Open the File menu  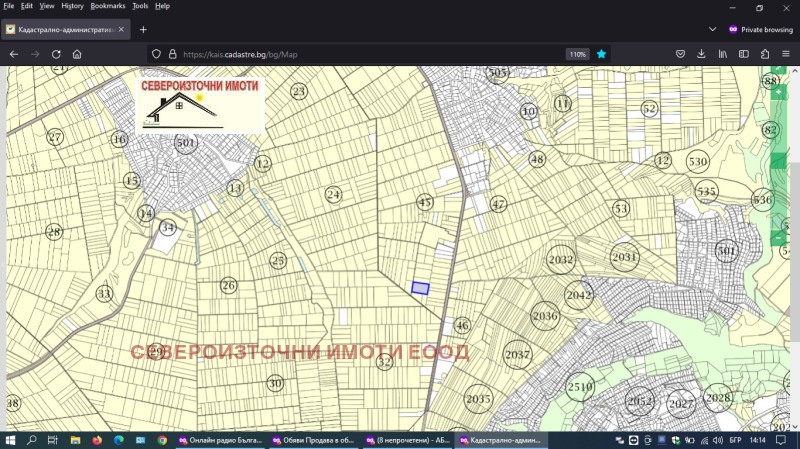pyautogui.click(x=9, y=6)
